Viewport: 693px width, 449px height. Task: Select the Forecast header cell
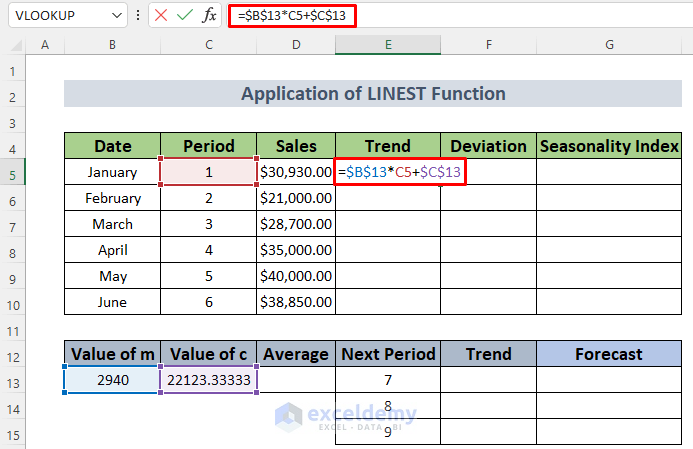608,354
